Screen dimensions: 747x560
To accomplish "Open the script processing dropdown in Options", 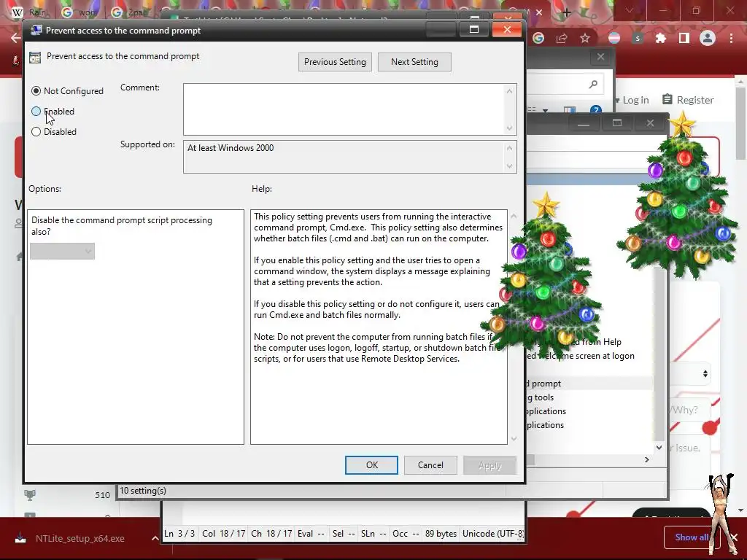I will click(x=63, y=252).
